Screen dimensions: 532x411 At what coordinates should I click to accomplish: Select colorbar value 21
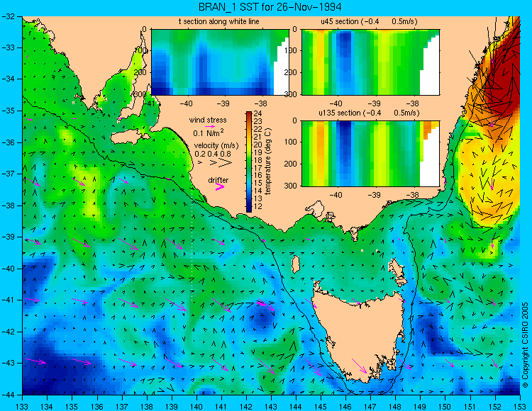(258, 137)
